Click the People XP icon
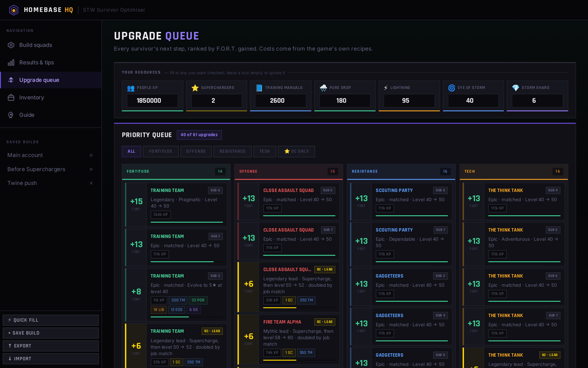 pyautogui.click(x=131, y=88)
